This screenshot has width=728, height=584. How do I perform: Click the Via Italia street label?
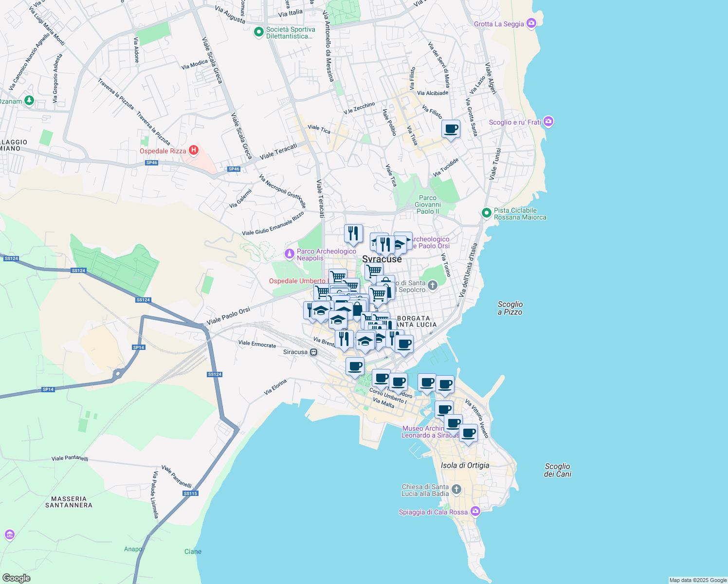point(290,13)
